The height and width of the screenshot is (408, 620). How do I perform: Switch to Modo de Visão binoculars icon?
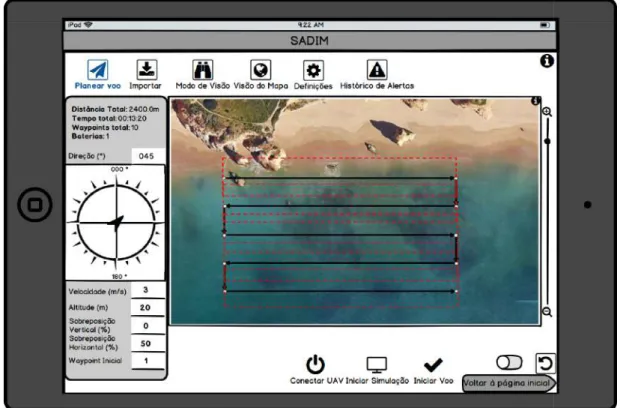[x=202, y=70]
